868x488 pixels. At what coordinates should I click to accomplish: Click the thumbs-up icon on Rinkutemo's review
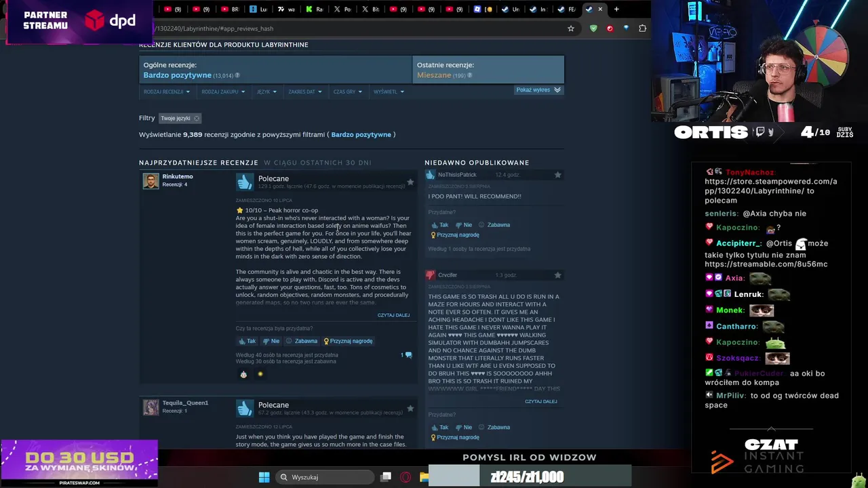click(x=244, y=182)
